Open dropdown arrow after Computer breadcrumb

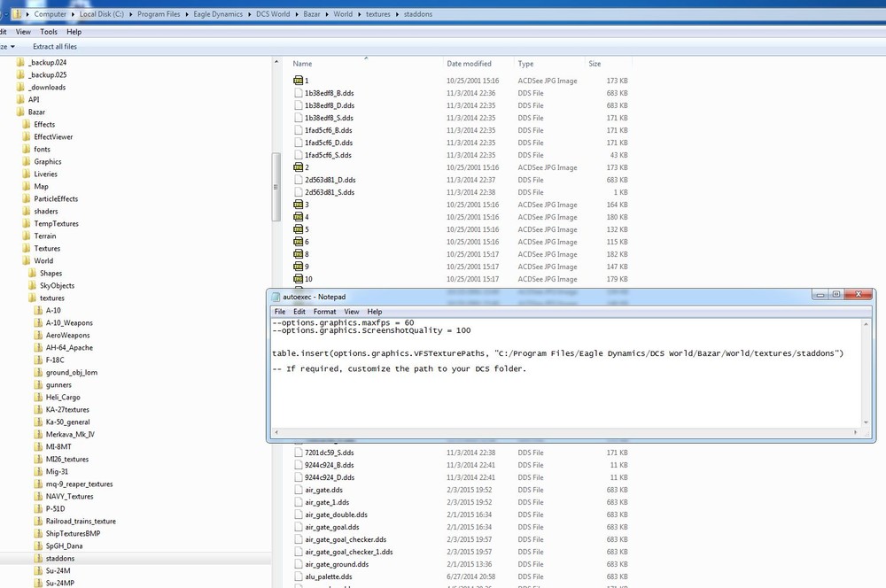click(73, 14)
